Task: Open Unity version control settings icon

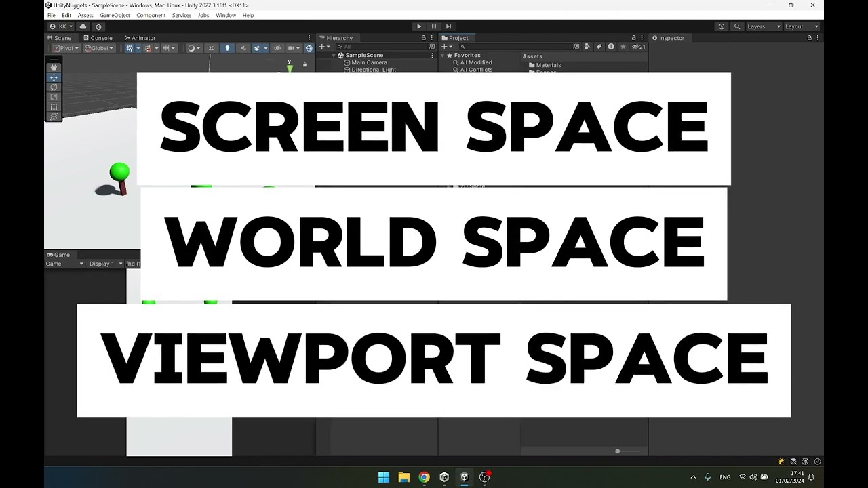Action: click(98, 26)
